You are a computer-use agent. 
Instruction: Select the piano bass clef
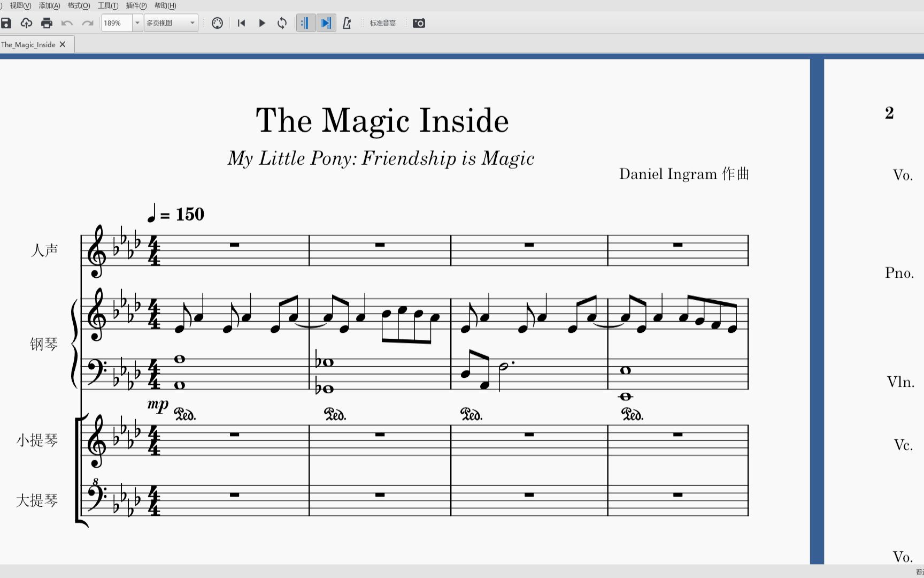(96, 371)
